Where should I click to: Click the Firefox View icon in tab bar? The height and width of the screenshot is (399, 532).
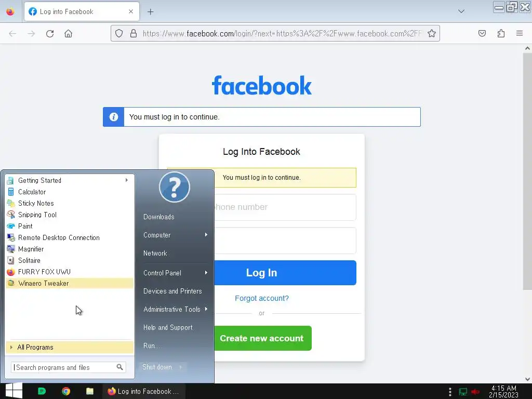[10, 11]
